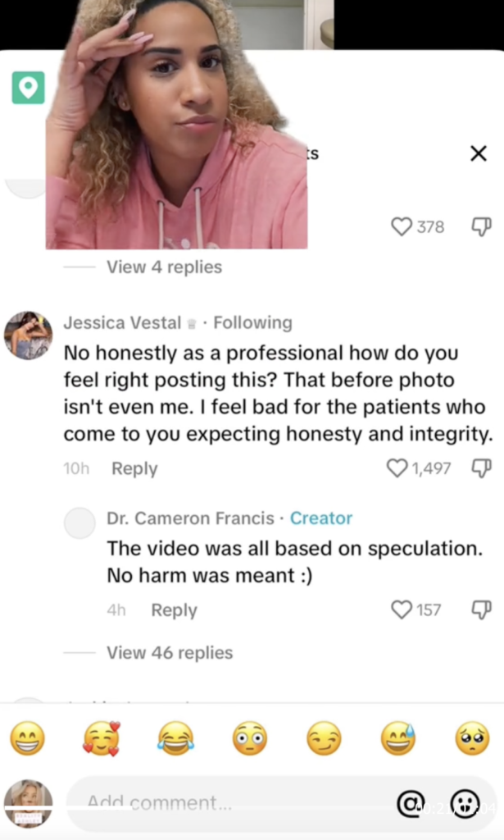Viewport: 504px width, 840px height.
Task: Open the Creator profile link
Action: (320, 518)
